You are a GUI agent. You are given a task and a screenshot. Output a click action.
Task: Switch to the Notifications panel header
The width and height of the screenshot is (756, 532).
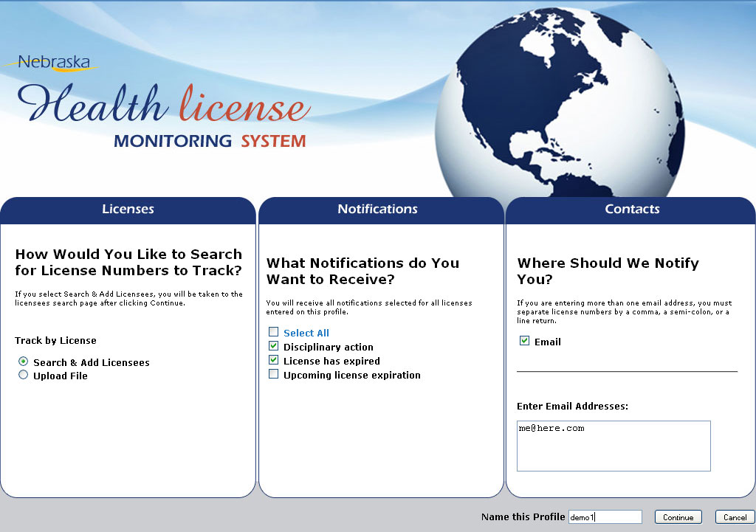click(x=377, y=210)
